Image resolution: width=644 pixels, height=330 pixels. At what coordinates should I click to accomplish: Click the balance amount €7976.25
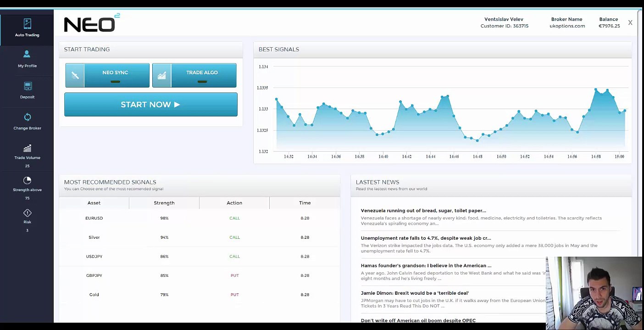point(609,26)
